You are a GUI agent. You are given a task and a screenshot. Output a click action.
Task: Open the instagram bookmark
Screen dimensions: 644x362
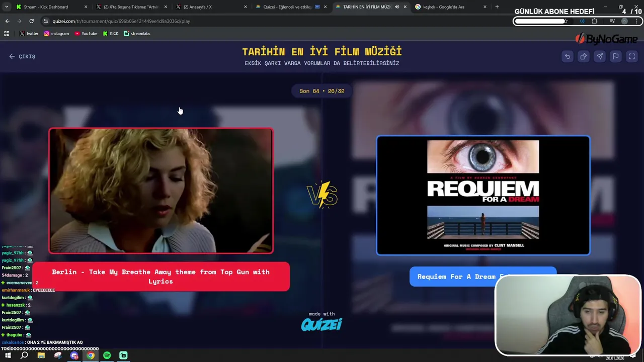tap(56, 34)
